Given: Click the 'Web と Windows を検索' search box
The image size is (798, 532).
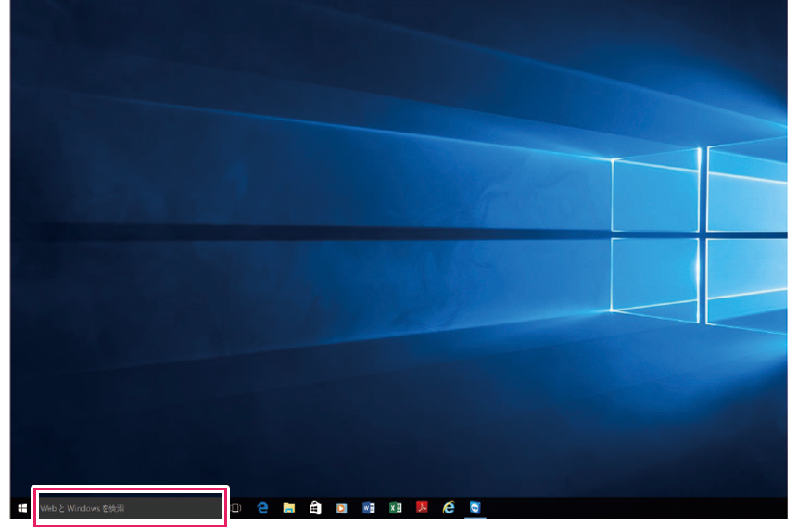Looking at the screenshot, I should point(131,506).
